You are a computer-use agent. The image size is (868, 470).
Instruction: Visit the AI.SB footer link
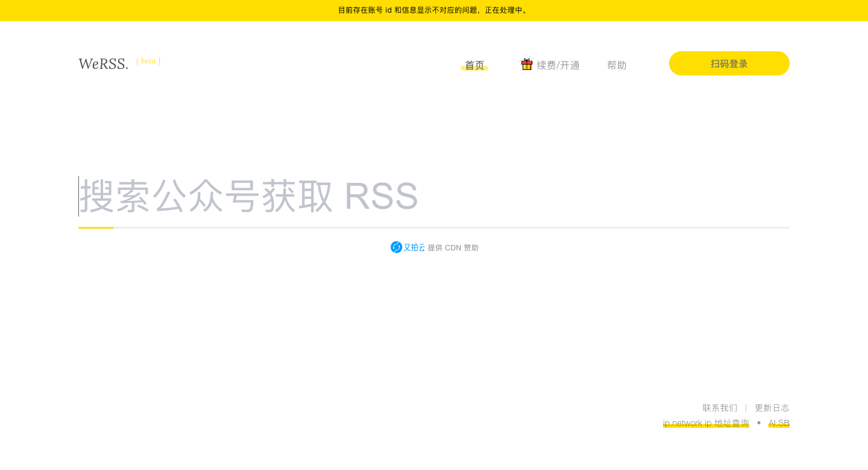click(x=779, y=423)
